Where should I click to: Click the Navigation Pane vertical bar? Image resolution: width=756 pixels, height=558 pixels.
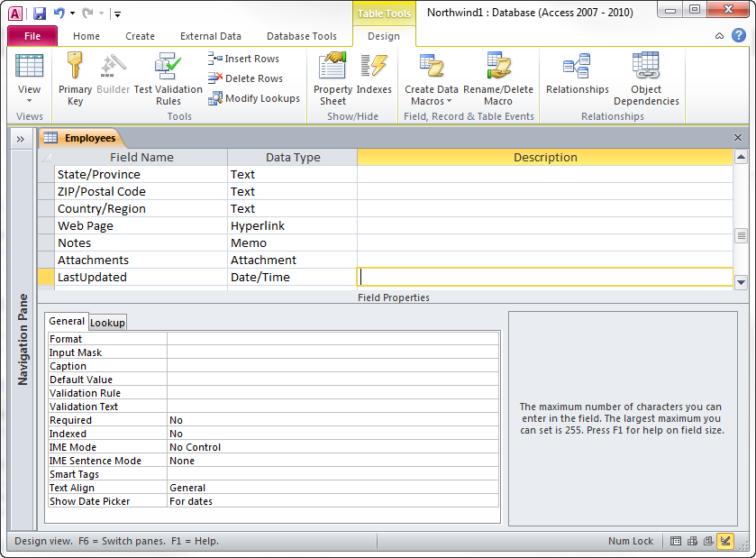pyautogui.click(x=23, y=340)
